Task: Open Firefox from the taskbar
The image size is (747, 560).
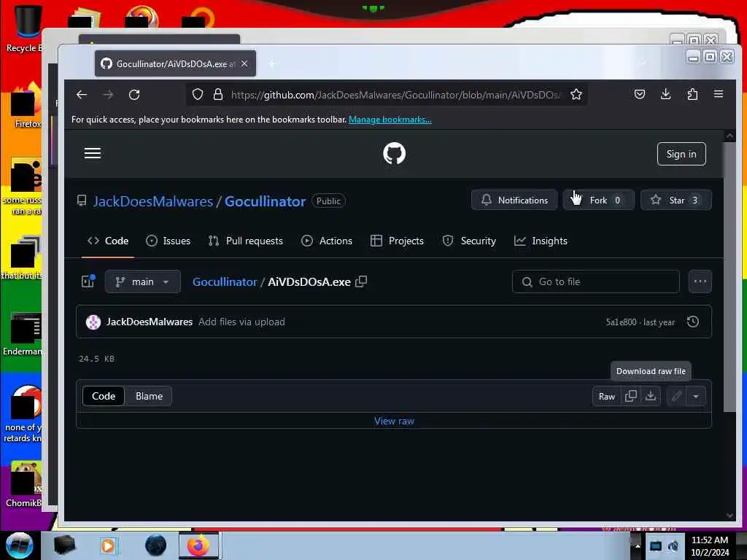Action: point(198,545)
